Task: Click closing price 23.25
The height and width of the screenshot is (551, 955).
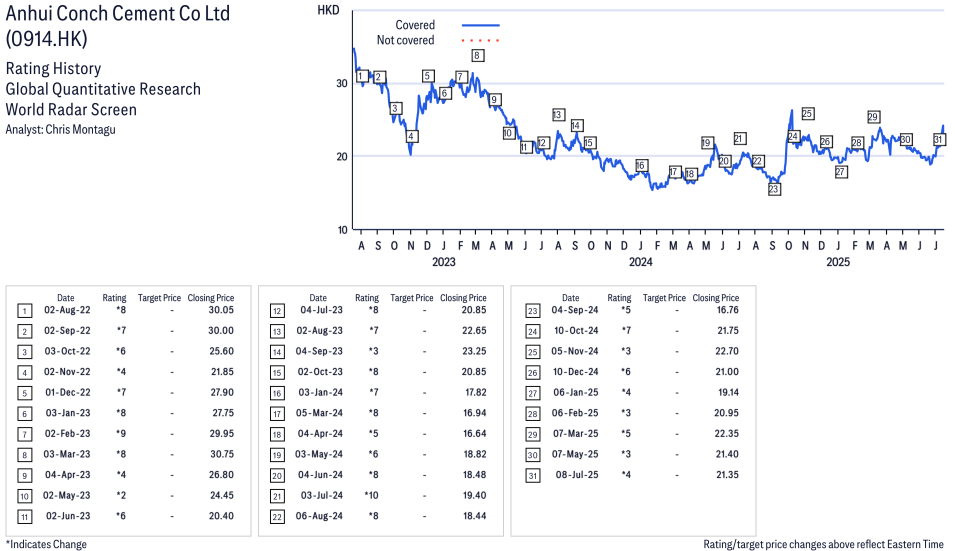Action: (x=474, y=351)
